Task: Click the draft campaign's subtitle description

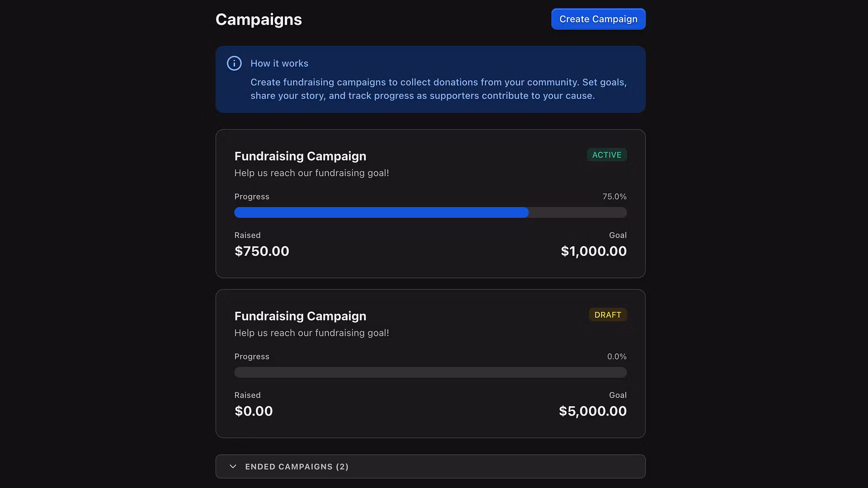Action: tap(311, 333)
